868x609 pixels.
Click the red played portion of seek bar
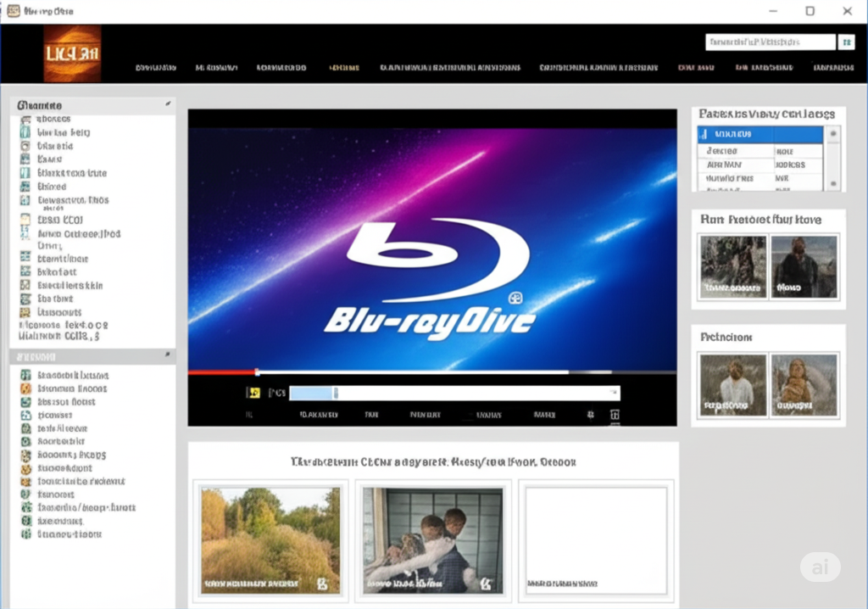[x=221, y=372]
